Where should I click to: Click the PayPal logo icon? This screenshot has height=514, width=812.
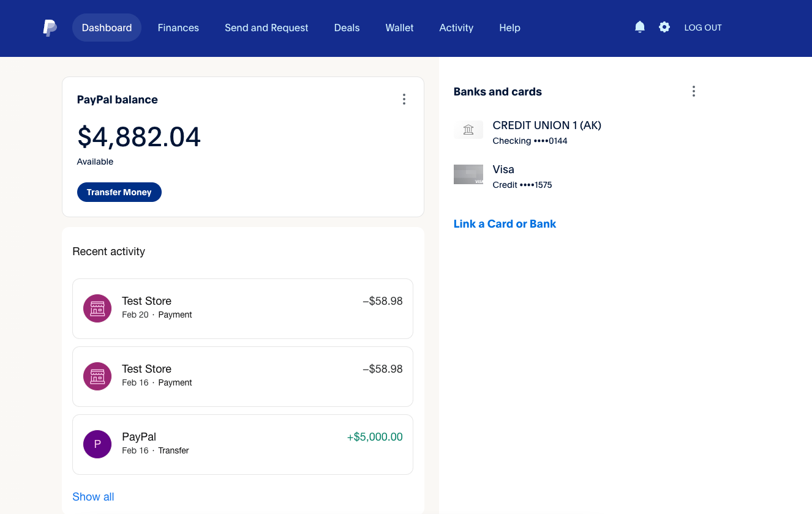click(50, 28)
